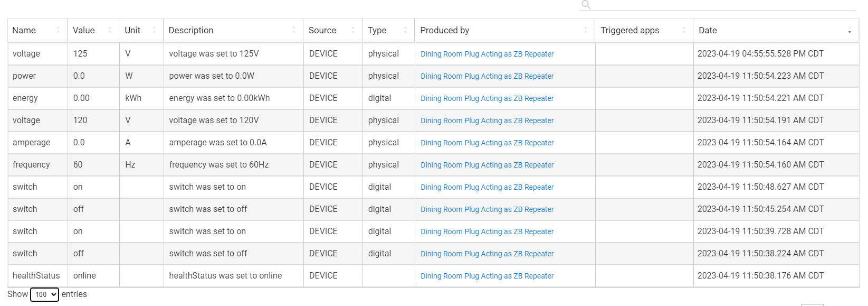
Task: Click into the search text field
Action: 723,5
